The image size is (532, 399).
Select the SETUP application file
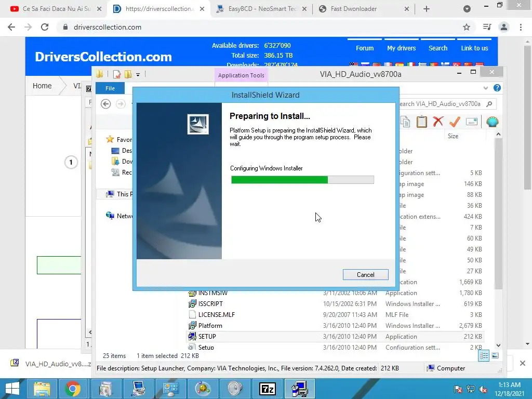[x=335, y=336]
